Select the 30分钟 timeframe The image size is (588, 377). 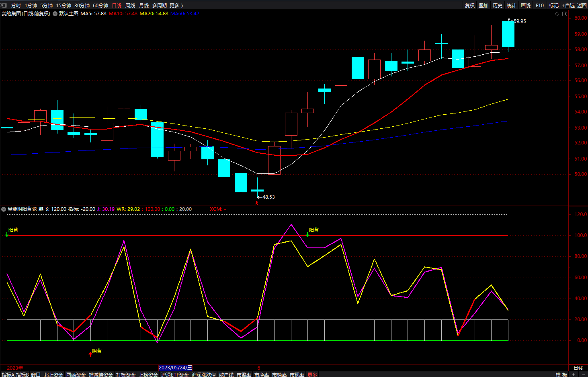click(82, 5)
